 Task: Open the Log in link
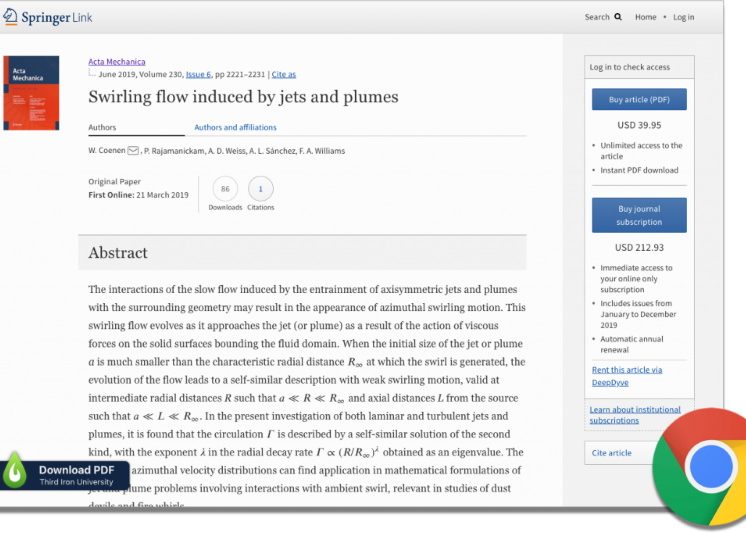[683, 17]
